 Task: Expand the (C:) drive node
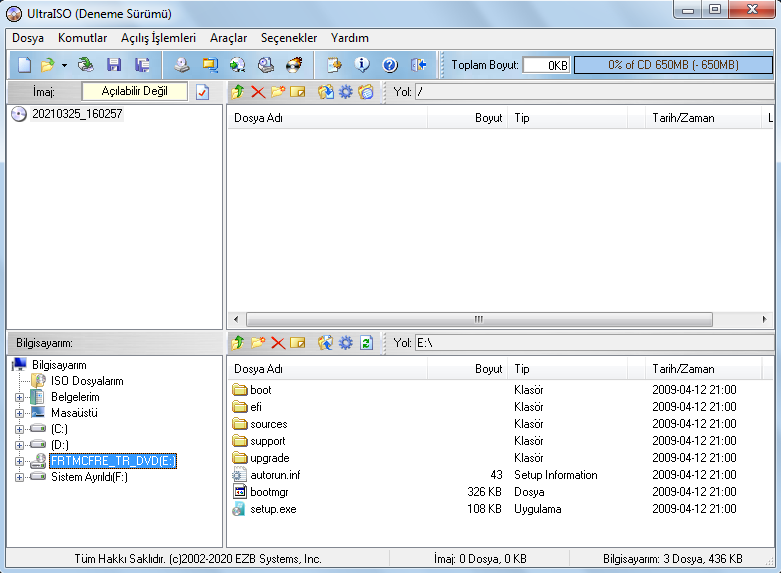pos(19,430)
